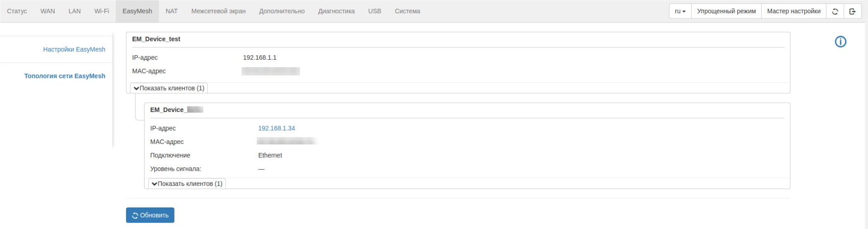868x229 pixels.
Task: Open the Межсетевой экран tab
Action: 218,11
